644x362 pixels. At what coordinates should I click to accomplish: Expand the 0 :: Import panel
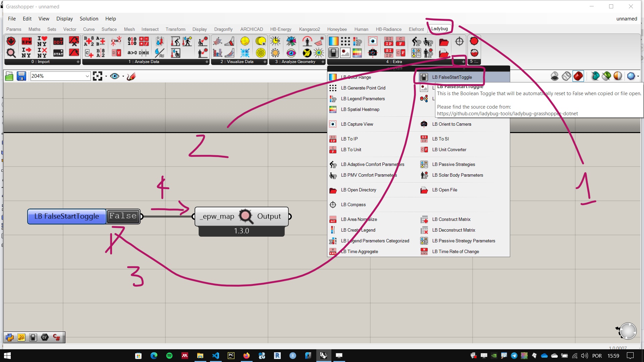click(x=78, y=62)
